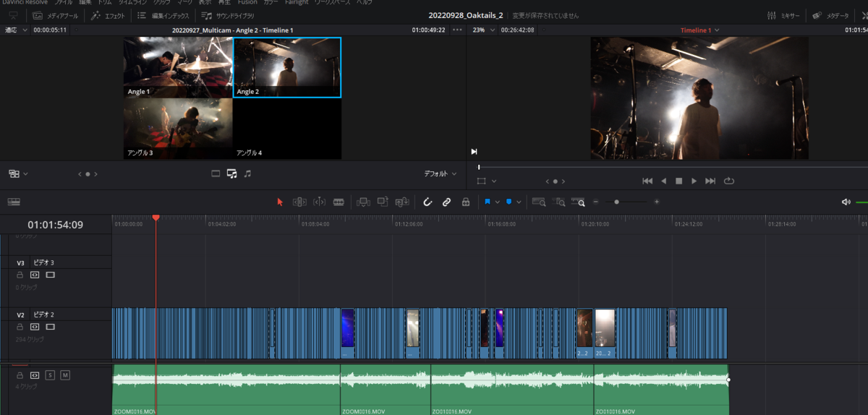
Task: Click Full Extent Zoom icon
Action: 539,202
